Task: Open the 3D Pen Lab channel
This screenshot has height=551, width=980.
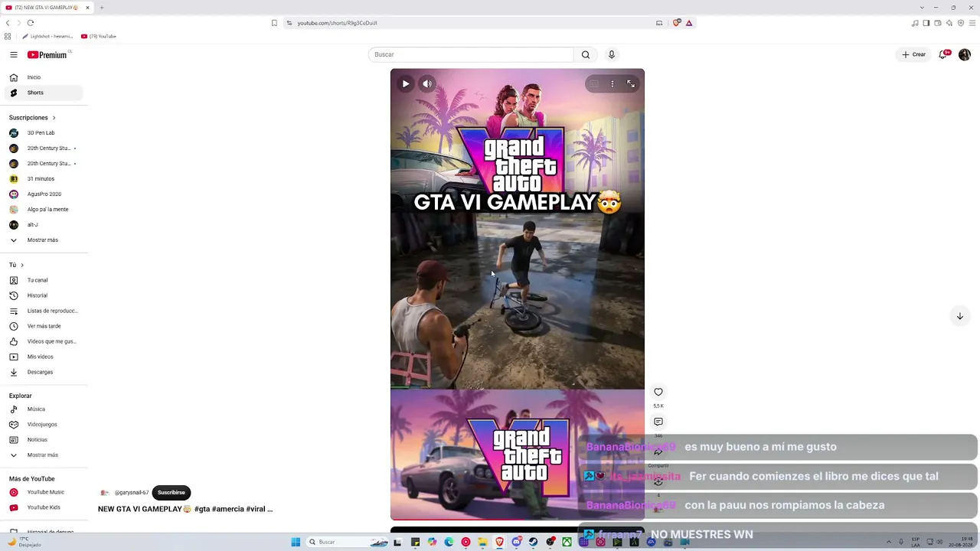Action: point(43,133)
